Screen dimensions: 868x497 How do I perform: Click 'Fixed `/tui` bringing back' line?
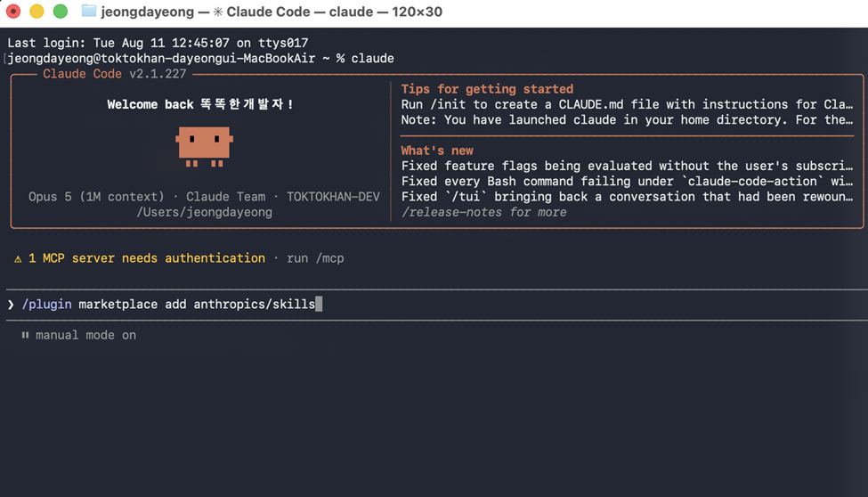pyautogui.click(x=628, y=197)
